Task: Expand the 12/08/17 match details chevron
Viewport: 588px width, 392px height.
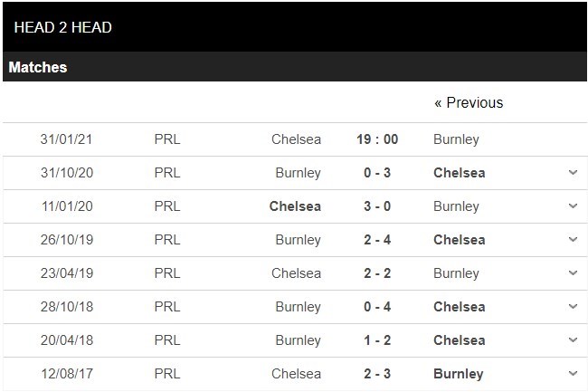Action: pyautogui.click(x=573, y=373)
